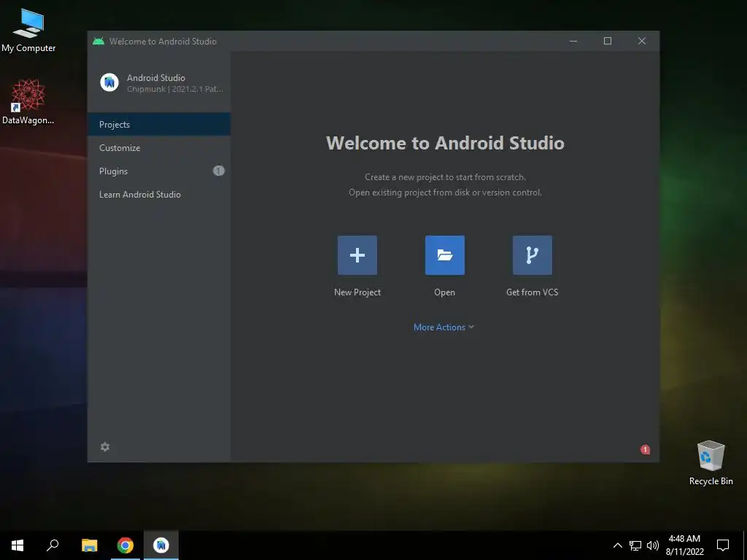Click 'Create a new project to start from scratch.' text
This screenshot has height=560, width=747.
pyautogui.click(x=445, y=177)
